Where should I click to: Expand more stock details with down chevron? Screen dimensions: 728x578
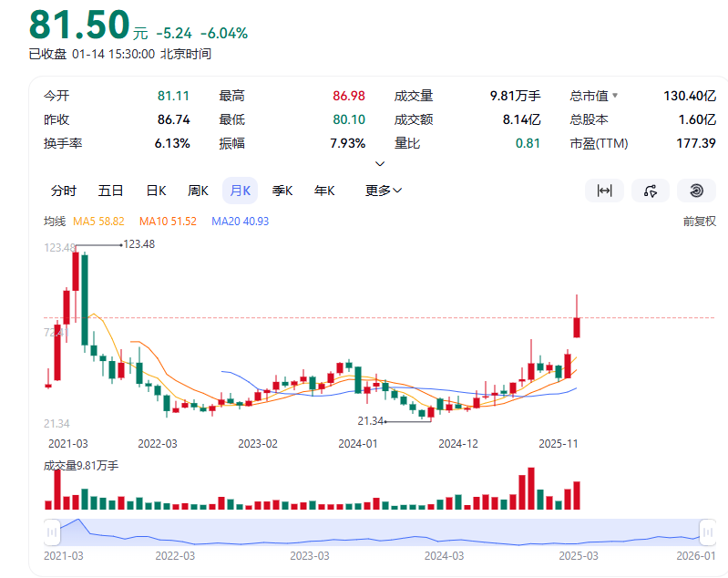click(x=380, y=163)
